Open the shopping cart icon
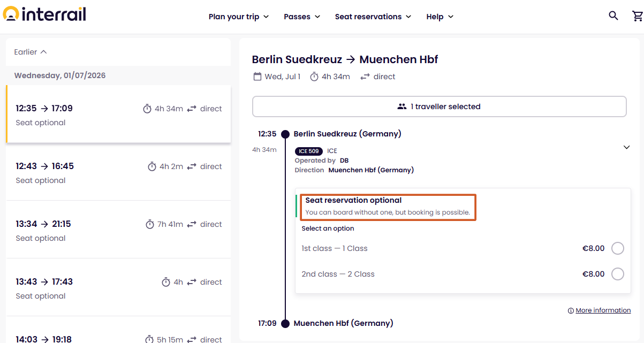The image size is (644, 343). [638, 16]
